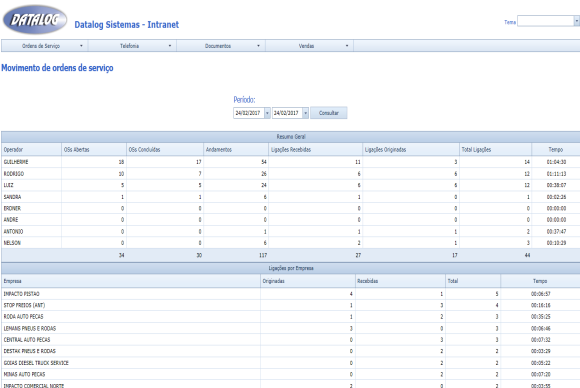
Task: Select the STOP FREIOS (ANT) row
Action: pyautogui.click(x=290, y=305)
